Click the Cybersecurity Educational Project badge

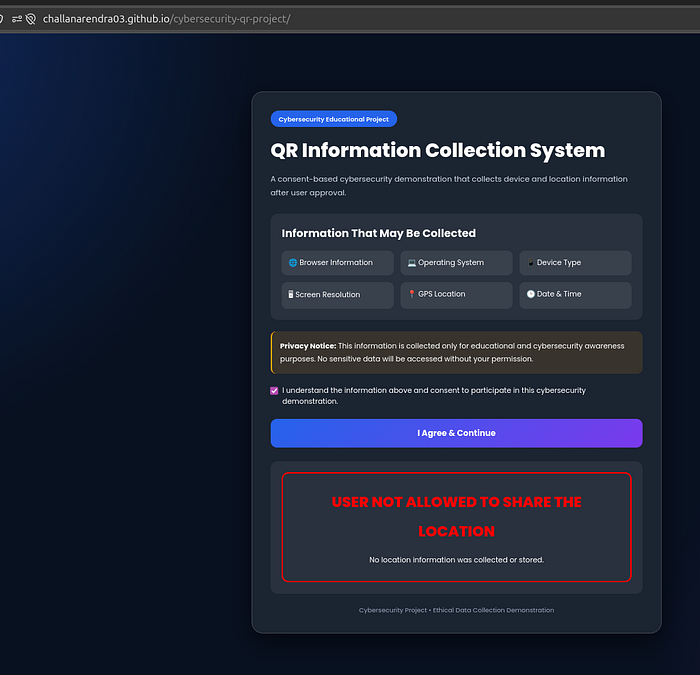333,119
